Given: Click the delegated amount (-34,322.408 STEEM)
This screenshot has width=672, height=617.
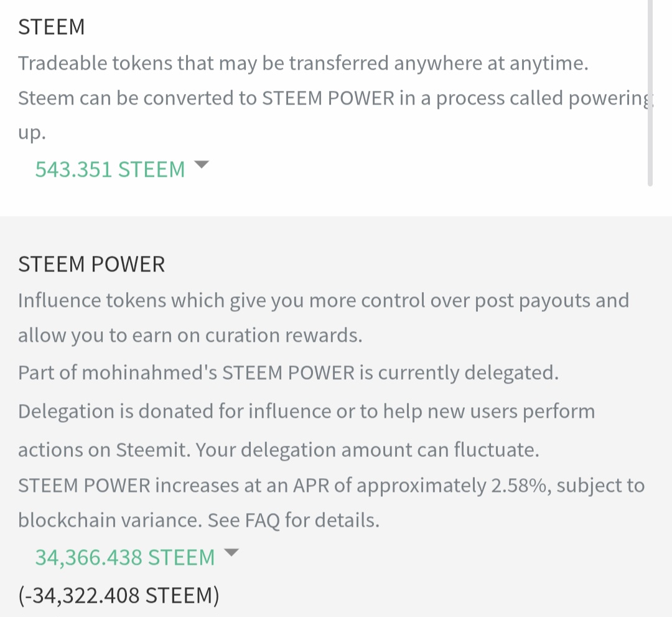Looking at the screenshot, I should coord(119,596).
